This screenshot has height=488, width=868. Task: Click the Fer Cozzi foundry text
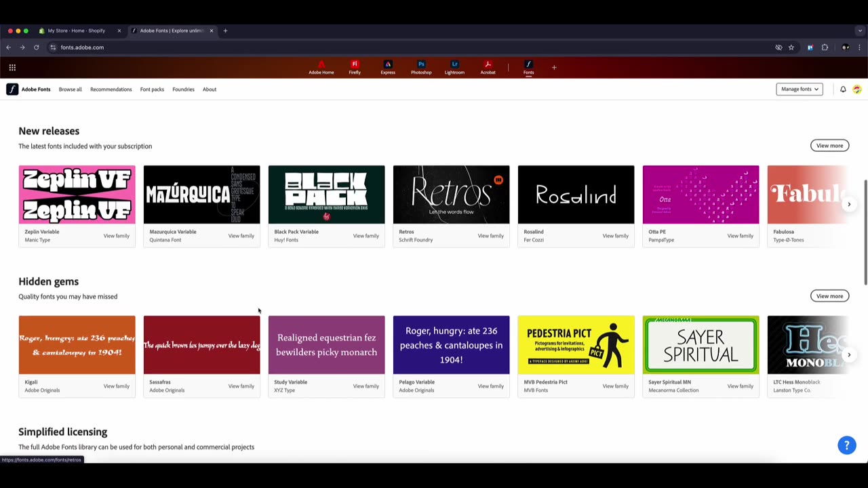coord(534,240)
